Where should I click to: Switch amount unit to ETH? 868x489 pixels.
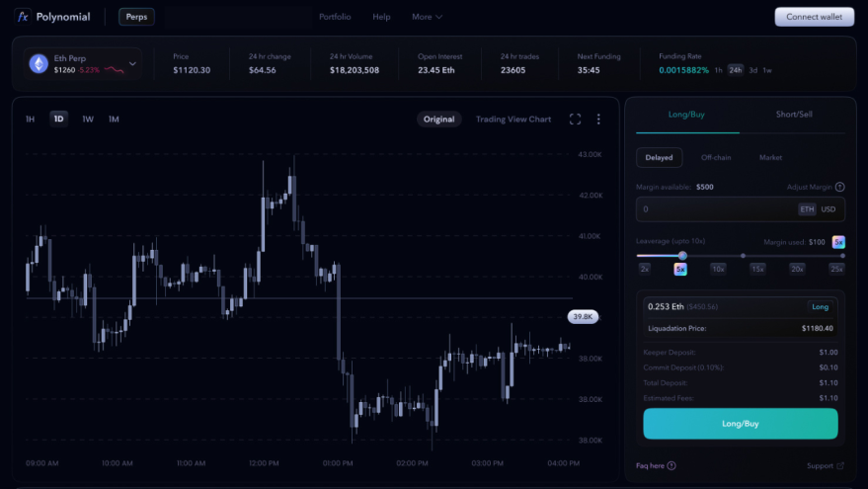click(x=807, y=209)
